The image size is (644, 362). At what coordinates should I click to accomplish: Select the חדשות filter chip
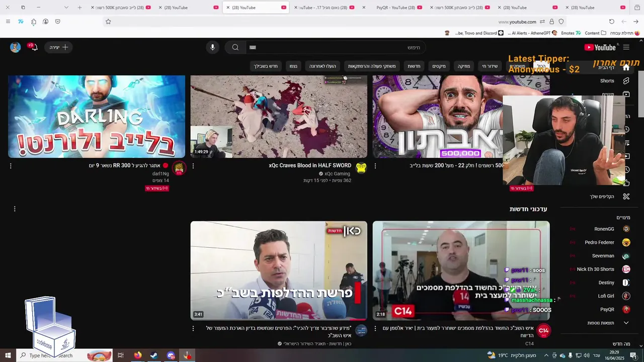(414, 66)
